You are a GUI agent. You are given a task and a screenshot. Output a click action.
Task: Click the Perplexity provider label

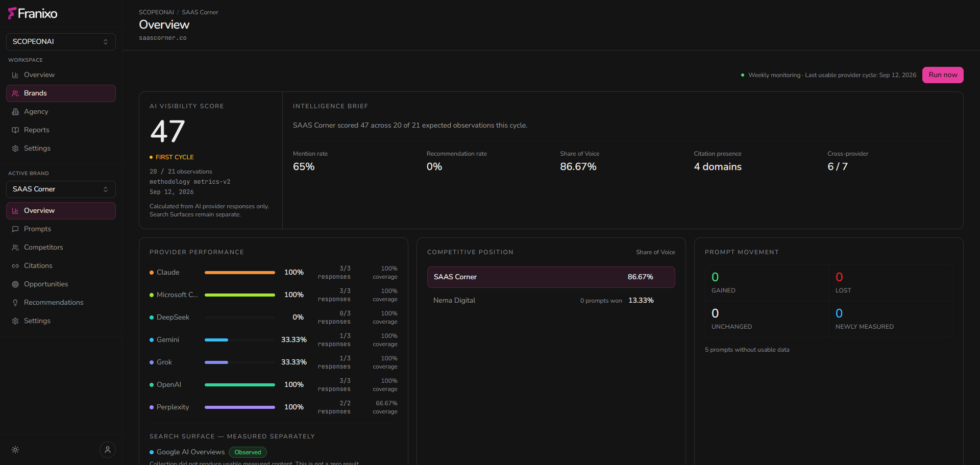(x=173, y=407)
